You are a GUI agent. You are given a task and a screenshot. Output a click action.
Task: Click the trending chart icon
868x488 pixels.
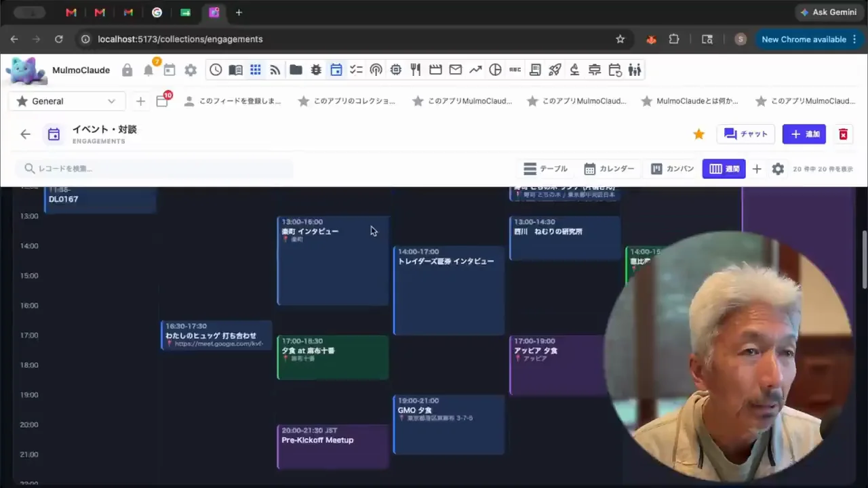pyautogui.click(x=475, y=70)
